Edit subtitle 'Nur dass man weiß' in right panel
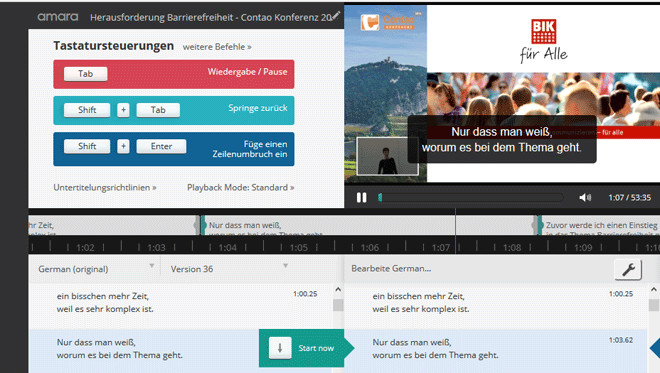This screenshot has height=373, width=660. click(496, 351)
